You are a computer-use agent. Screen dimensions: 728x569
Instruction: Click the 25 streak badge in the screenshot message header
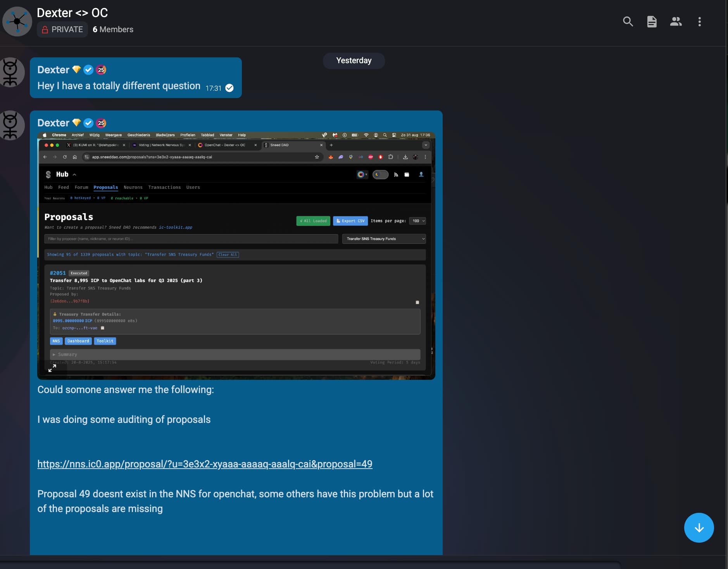click(101, 123)
